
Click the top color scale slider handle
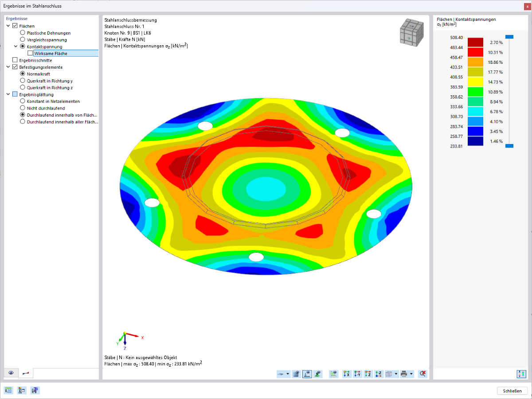click(509, 37)
